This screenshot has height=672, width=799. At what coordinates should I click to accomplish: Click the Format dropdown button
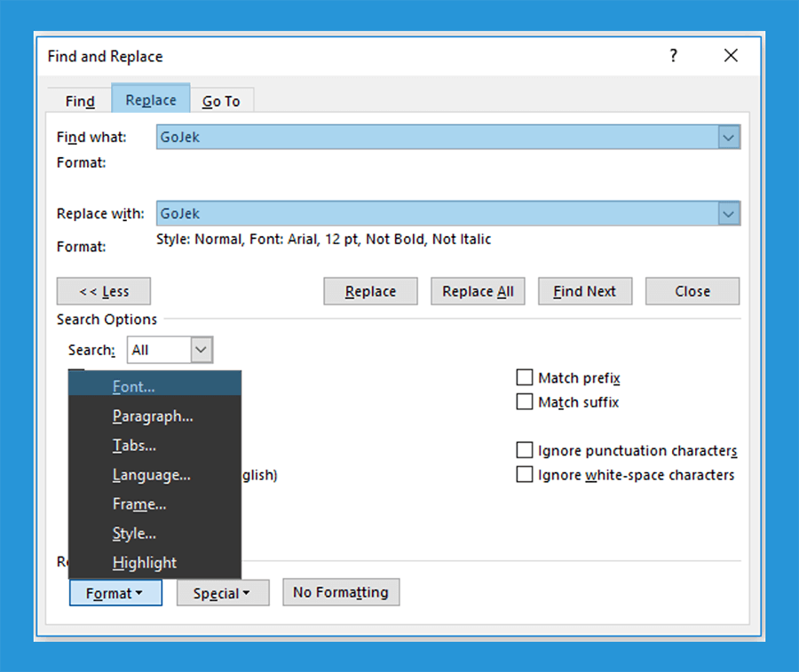point(115,592)
